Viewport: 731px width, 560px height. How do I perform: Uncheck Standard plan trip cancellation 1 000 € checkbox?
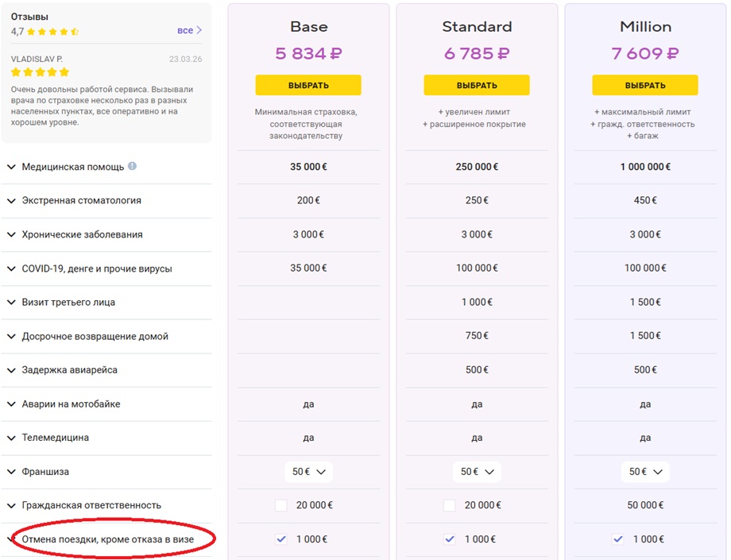click(450, 539)
